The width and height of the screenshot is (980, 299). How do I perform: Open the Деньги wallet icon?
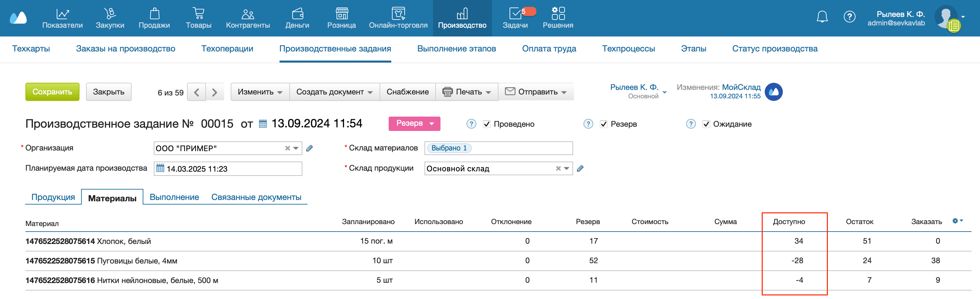tap(297, 13)
